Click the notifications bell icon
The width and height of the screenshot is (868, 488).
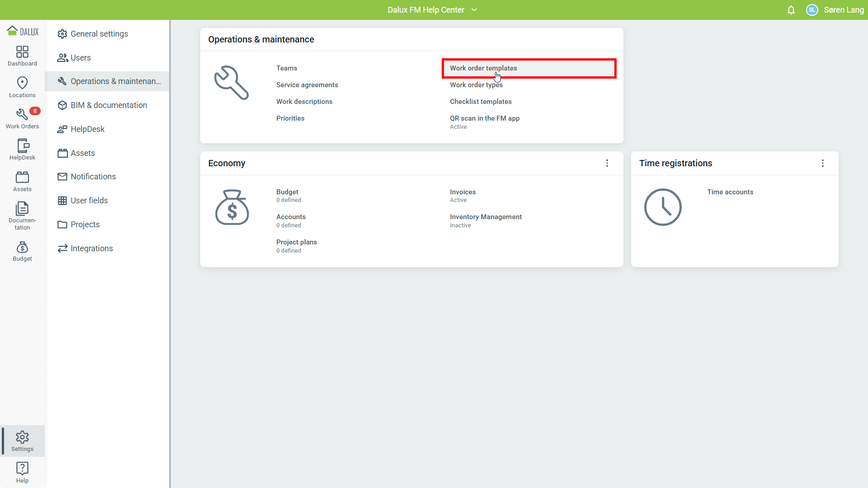click(x=791, y=10)
